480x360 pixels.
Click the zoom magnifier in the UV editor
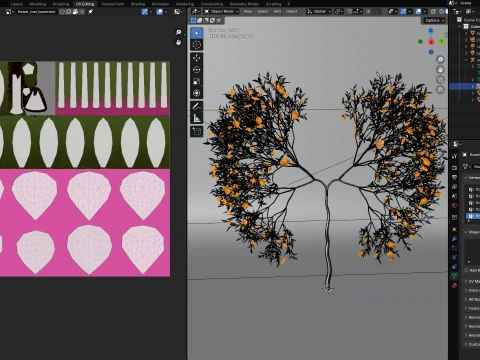click(x=178, y=32)
